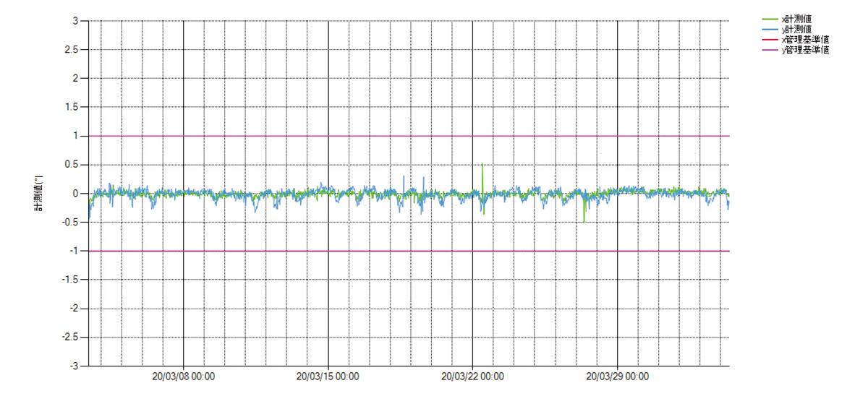868x404 pixels.
Task: Click the green downward spike tip near -0.5
Action: pos(584,221)
